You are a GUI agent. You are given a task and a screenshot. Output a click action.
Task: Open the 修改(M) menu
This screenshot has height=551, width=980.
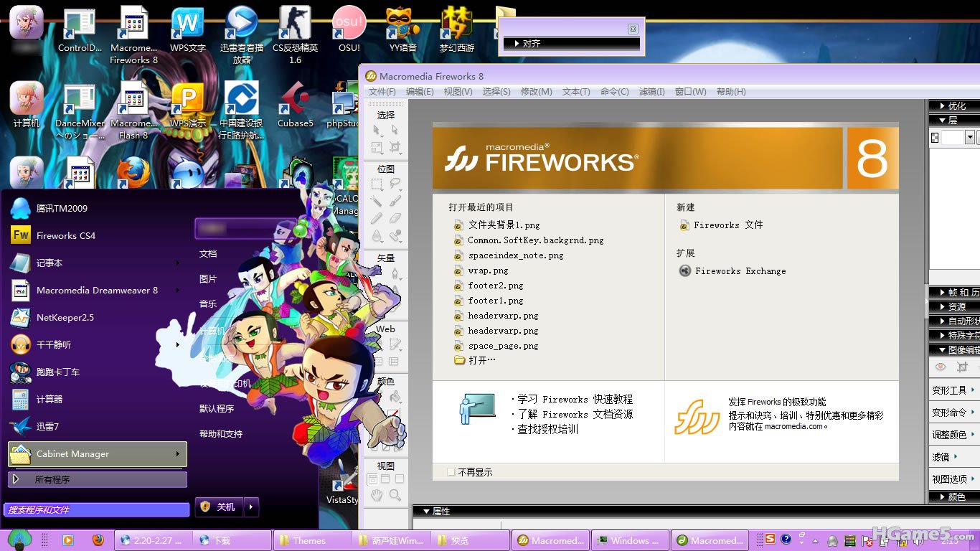[x=536, y=92]
